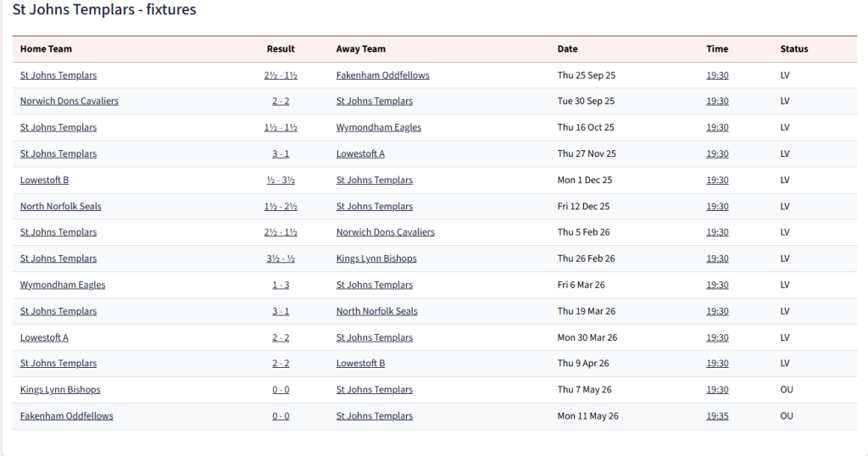Open Wymondham Eagles in Home Team column
Viewport: 868px width, 456px height.
pos(63,285)
